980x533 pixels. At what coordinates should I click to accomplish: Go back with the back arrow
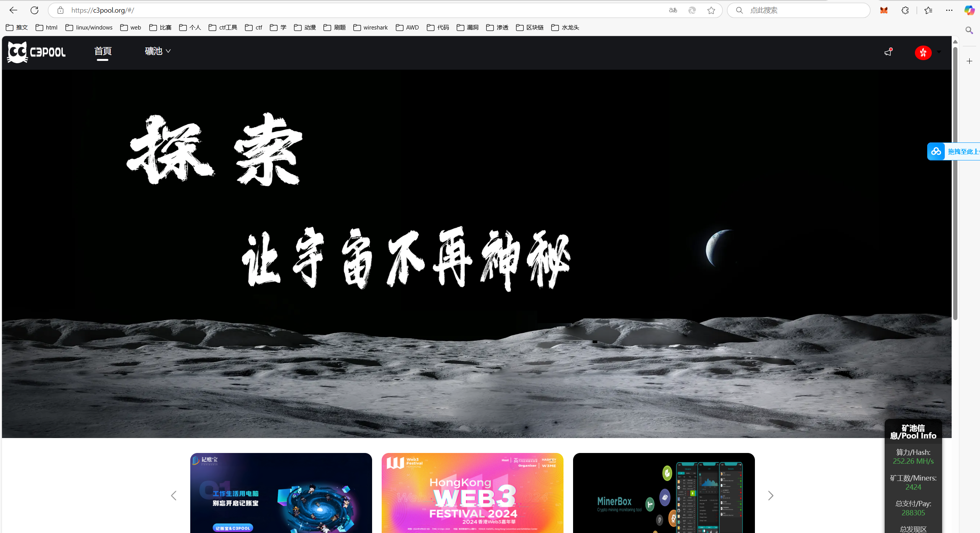pyautogui.click(x=13, y=10)
